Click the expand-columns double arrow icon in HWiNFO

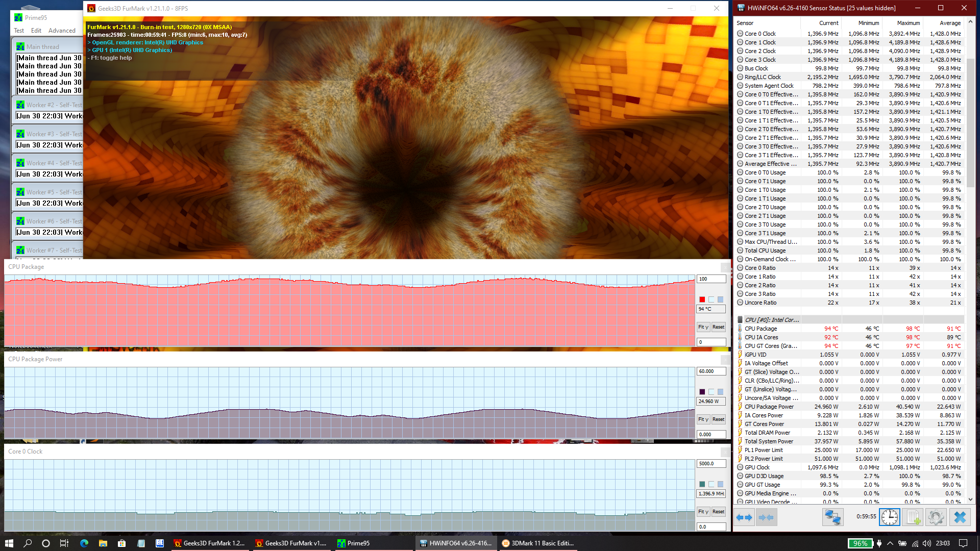click(744, 517)
